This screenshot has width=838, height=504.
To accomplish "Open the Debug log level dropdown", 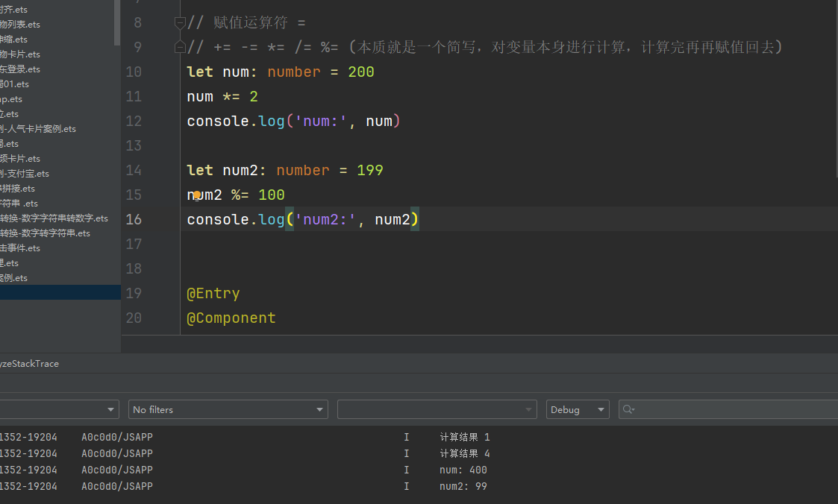I will pos(578,409).
